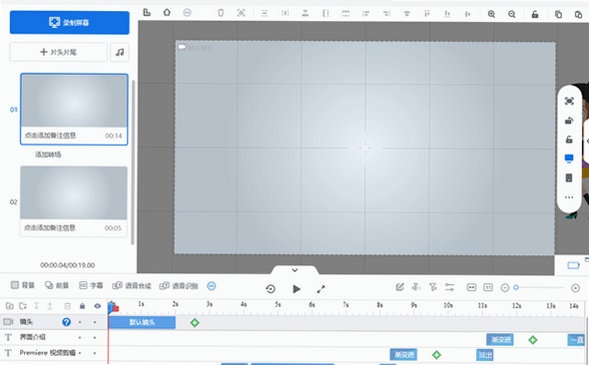589x365 pixels.
Task: Click the timeline zoom-out minus circle
Action: [505, 288]
